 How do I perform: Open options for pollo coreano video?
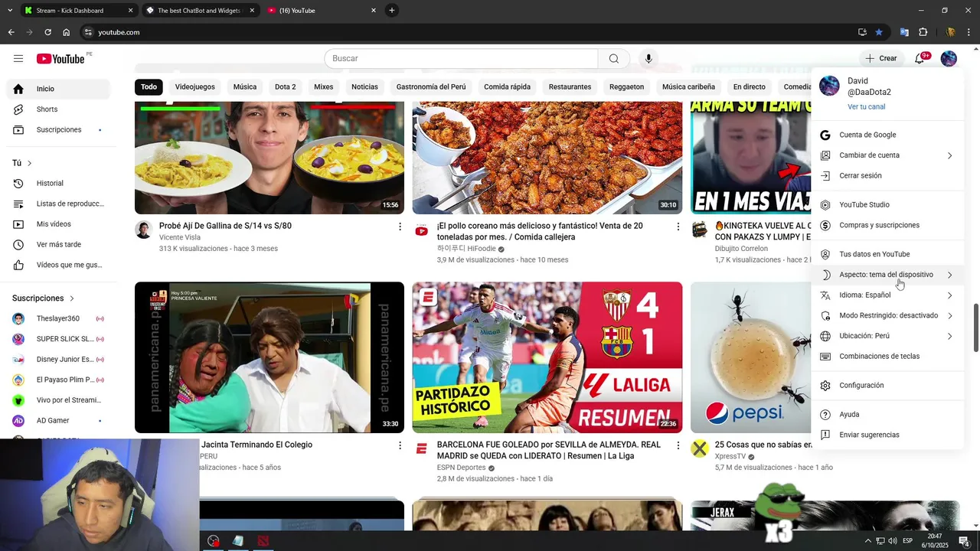click(x=678, y=227)
